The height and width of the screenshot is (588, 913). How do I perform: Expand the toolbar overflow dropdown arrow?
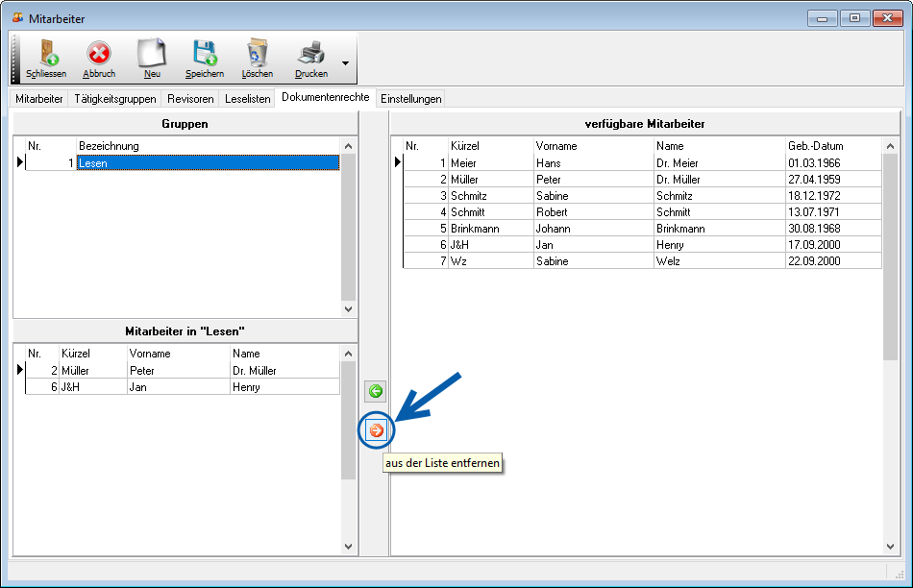click(345, 63)
